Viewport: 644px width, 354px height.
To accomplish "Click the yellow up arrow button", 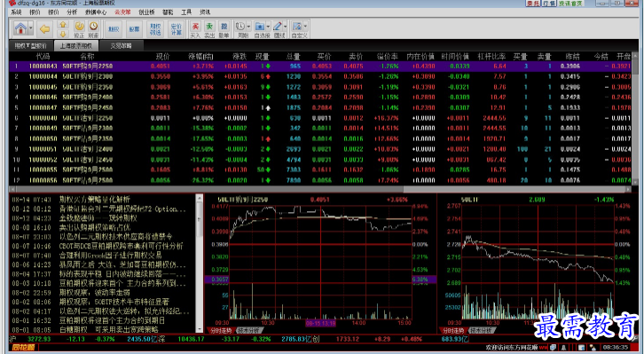I will click(63, 25).
